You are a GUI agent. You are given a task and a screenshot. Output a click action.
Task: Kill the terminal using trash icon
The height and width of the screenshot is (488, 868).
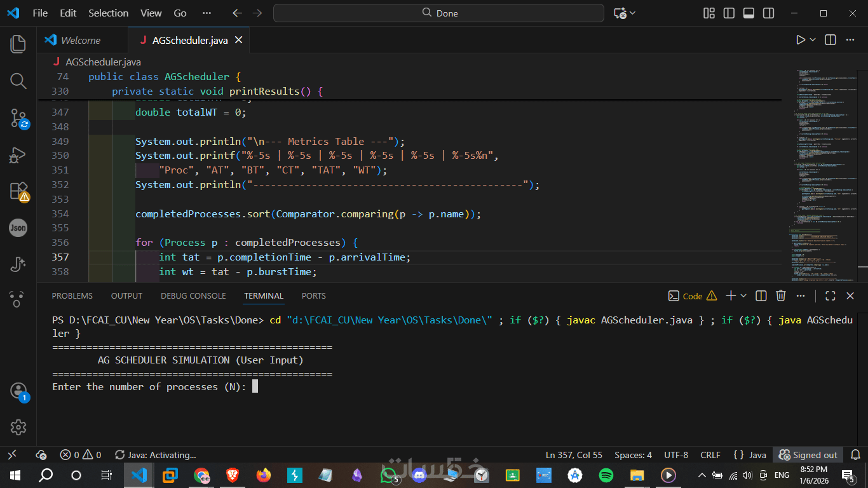[x=781, y=295]
